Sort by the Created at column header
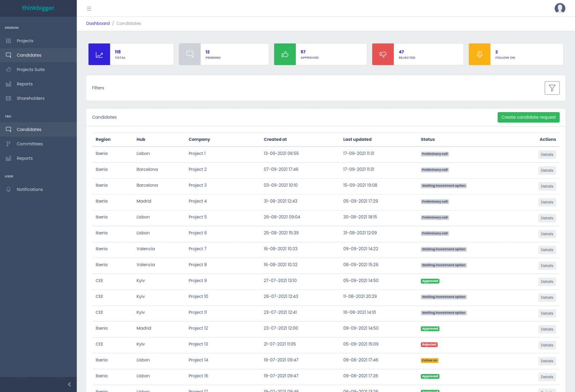This screenshot has width=575, height=392. [275, 140]
